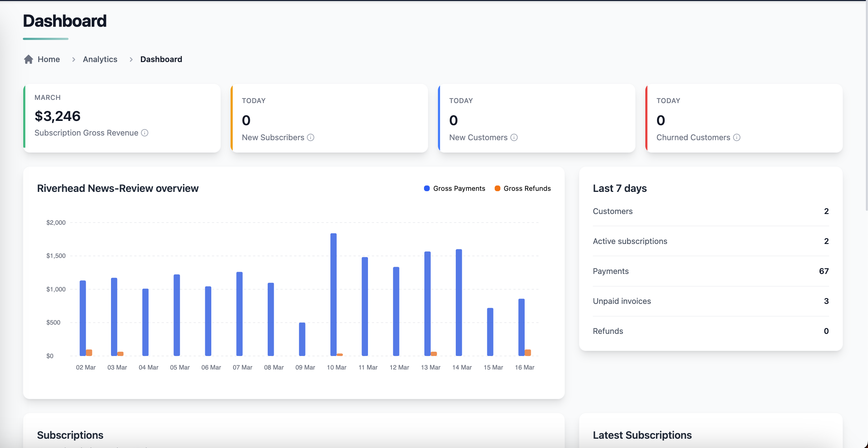
Task: Select the Dashboard breadcrumb item
Action: 161,59
